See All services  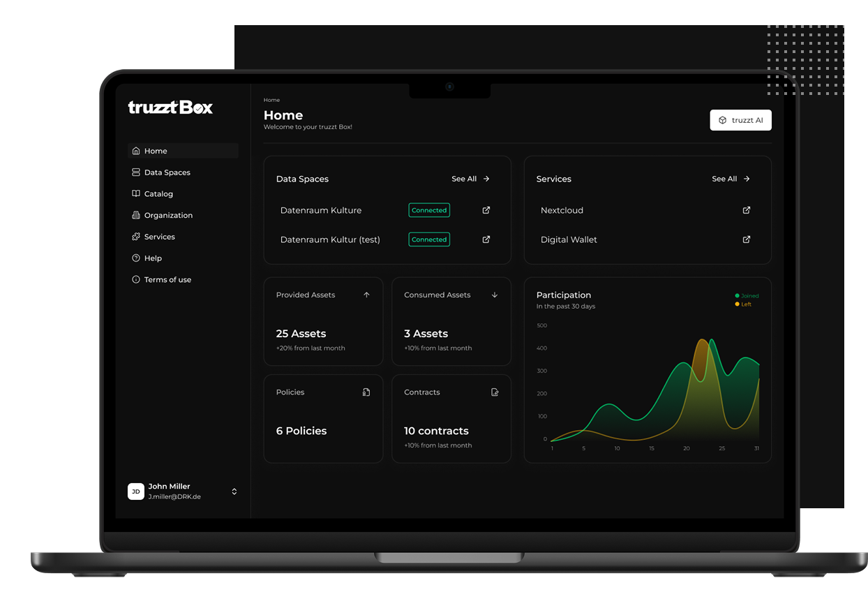(x=731, y=179)
